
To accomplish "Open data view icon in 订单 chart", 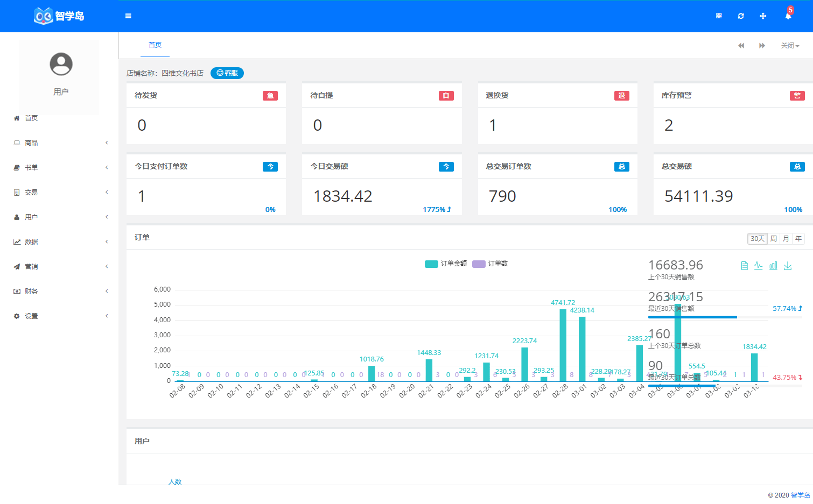I will click(x=745, y=266).
